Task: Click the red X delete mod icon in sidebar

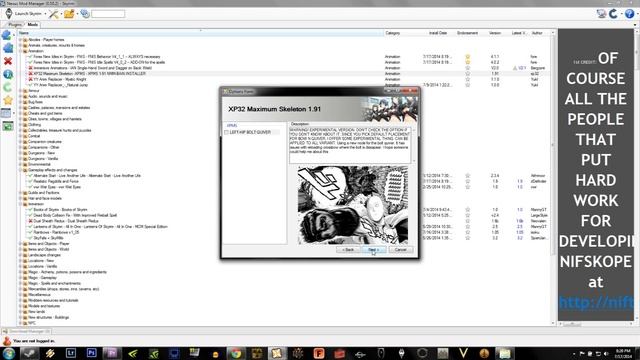Action: [7, 61]
